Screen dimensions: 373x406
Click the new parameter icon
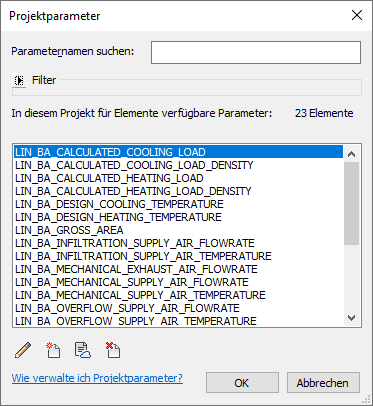[53, 350]
